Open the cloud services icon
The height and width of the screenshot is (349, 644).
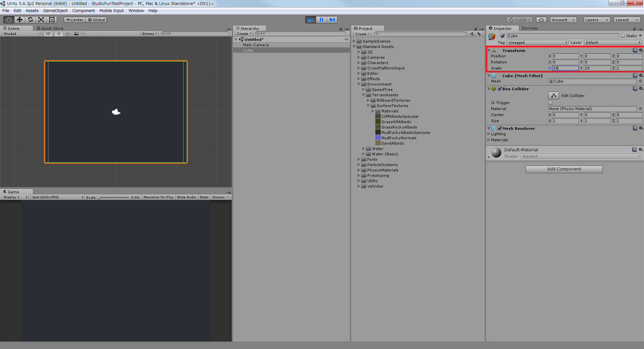coord(541,20)
